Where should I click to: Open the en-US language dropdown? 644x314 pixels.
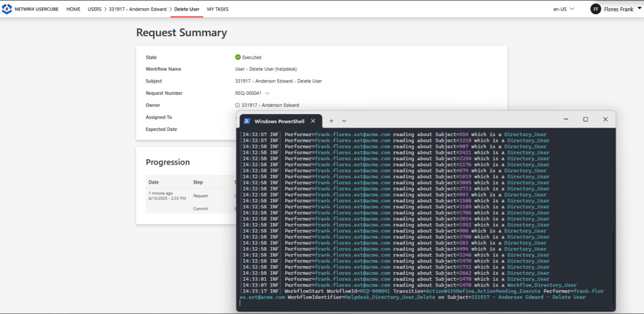pos(563,9)
